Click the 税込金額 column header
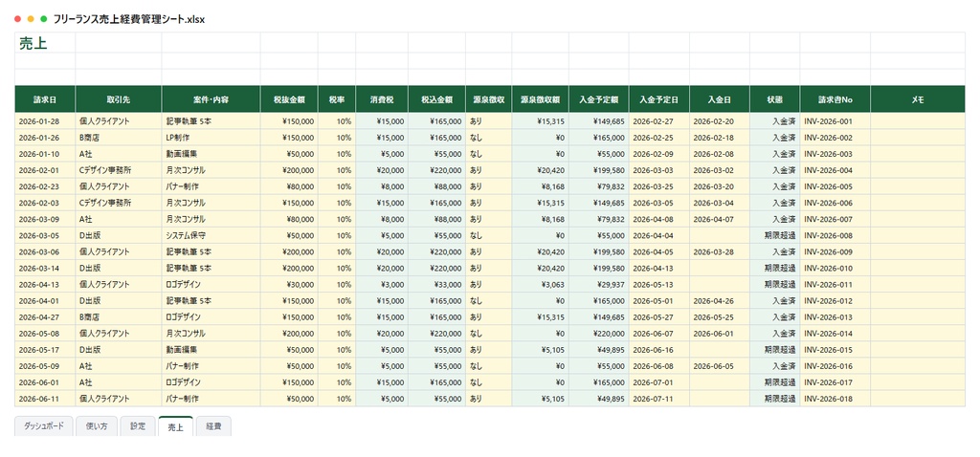Image resolution: width=980 pixels, height=457 pixels. click(x=436, y=99)
